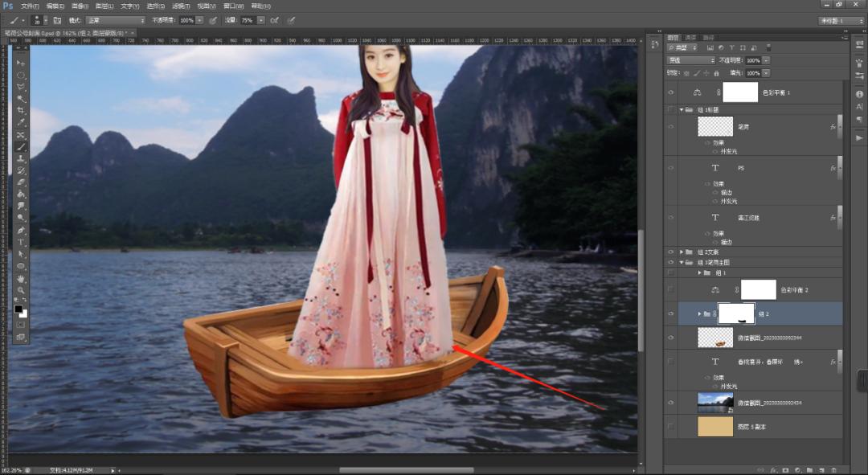The image size is (868, 475).
Task: Add a layer mask from the panel bottom
Action: coord(785,470)
